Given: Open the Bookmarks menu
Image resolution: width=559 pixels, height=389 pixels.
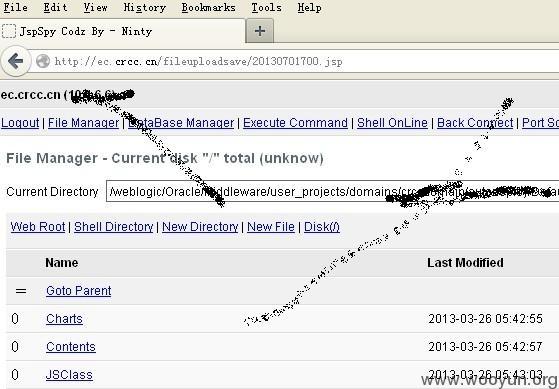Looking at the screenshot, I should 208,7.
